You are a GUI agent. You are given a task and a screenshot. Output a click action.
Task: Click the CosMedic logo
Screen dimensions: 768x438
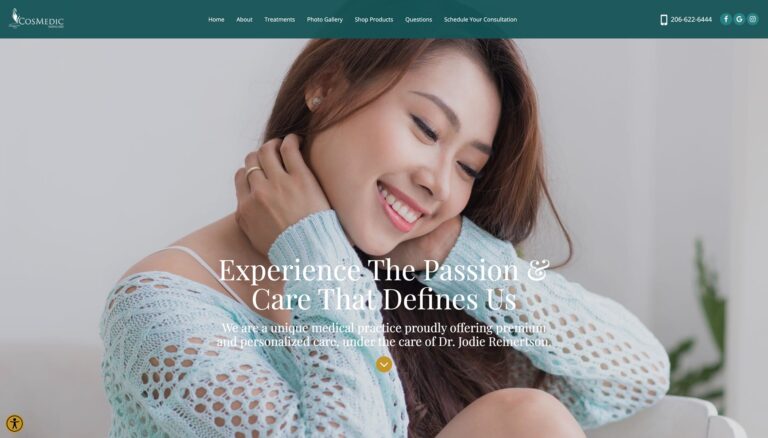37,19
